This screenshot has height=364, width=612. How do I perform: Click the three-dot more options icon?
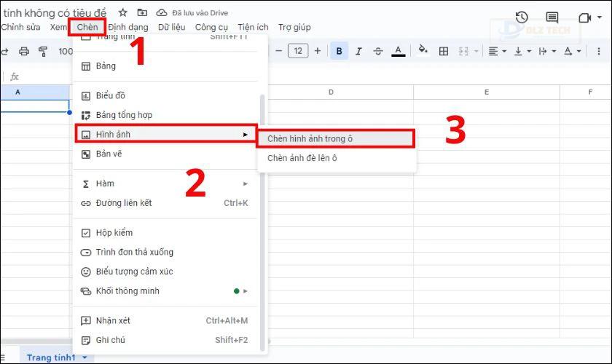click(x=598, y=51)
